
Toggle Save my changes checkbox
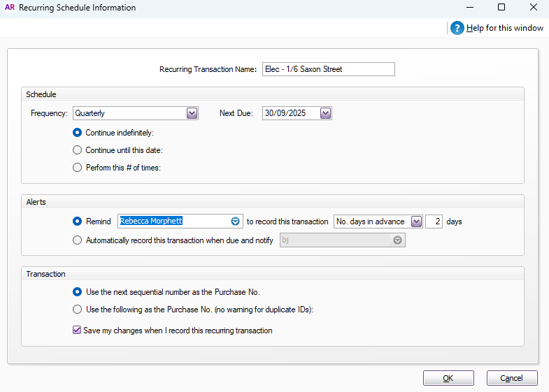[78, 331]
